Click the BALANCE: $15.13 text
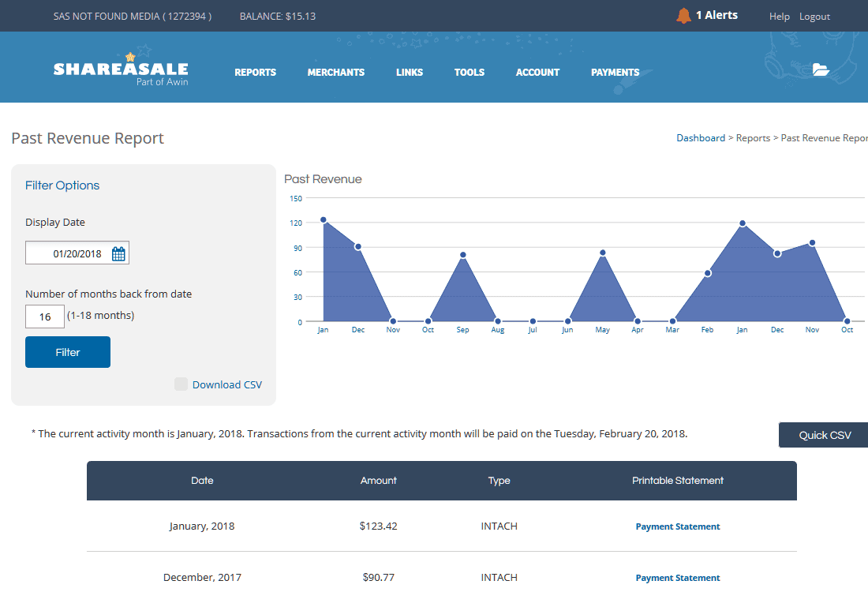 (x=277, y=16)
